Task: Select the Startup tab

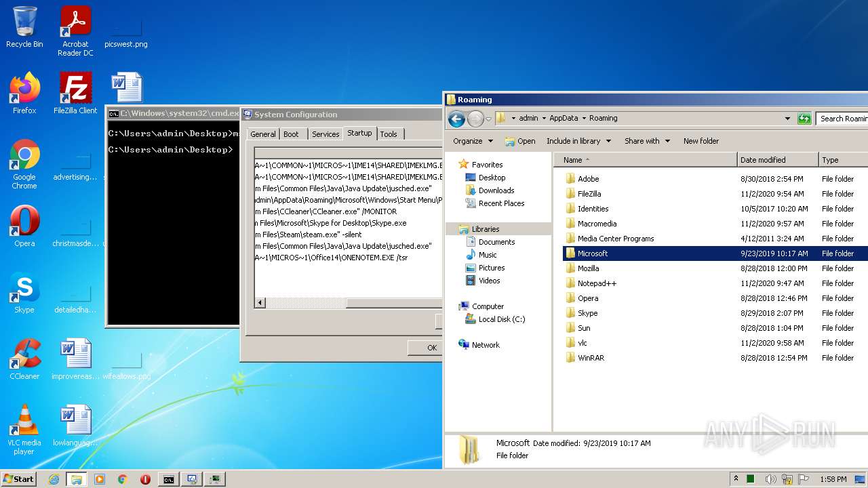Action: [359, 133]
